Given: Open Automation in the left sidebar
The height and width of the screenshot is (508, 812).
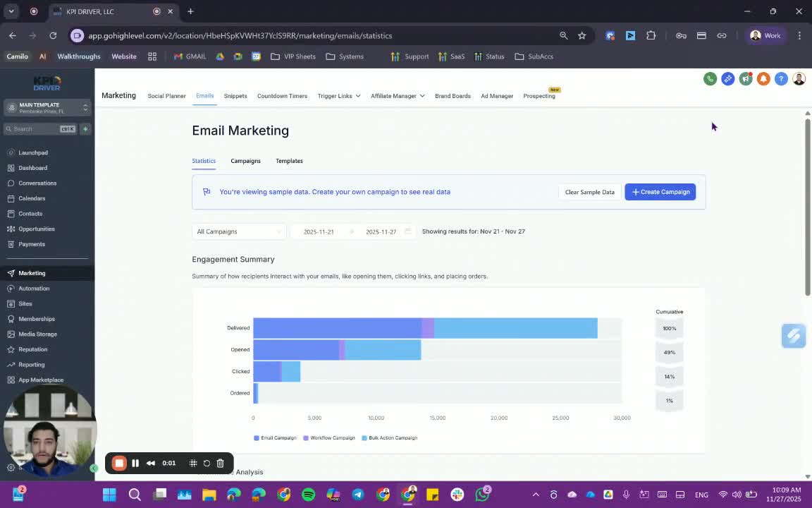Looking at the screenshot, I should (x=34, y=288).
